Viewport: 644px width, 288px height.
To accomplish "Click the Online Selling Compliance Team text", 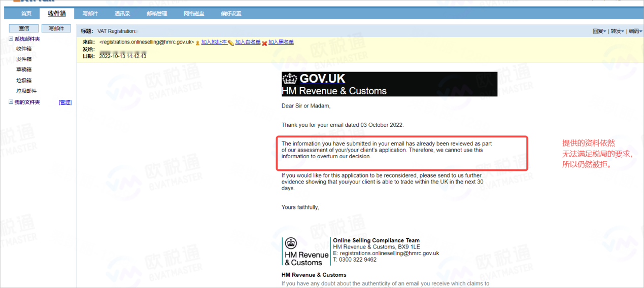I will coord(376,241).
